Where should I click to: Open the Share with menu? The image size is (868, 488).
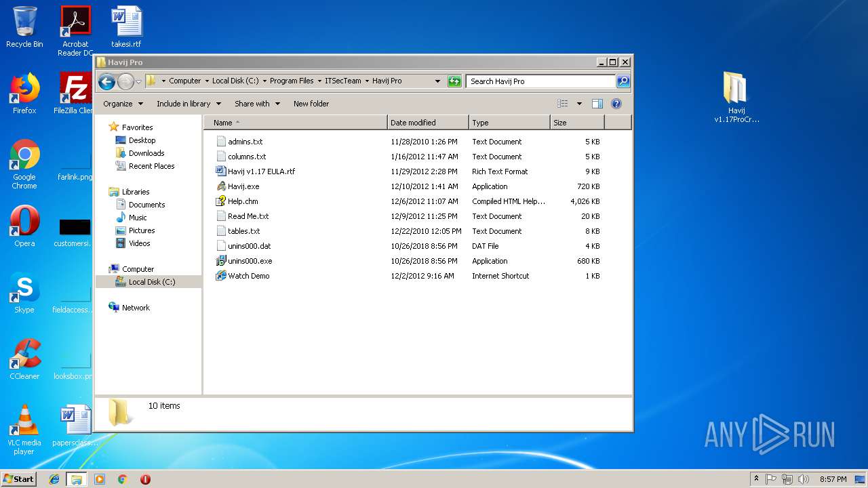[257, 104]
